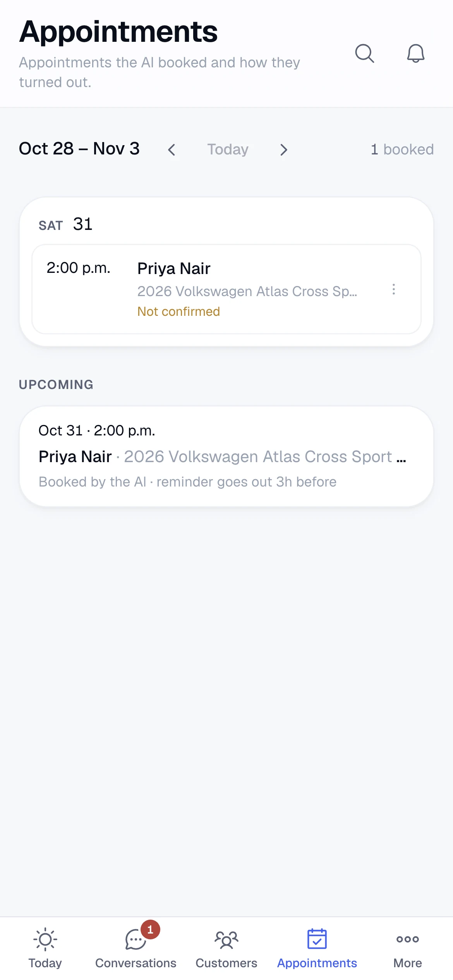Viewport: 453px width, 980px height.
Task: Click the 1 booked count
Action: click(402, 149)
